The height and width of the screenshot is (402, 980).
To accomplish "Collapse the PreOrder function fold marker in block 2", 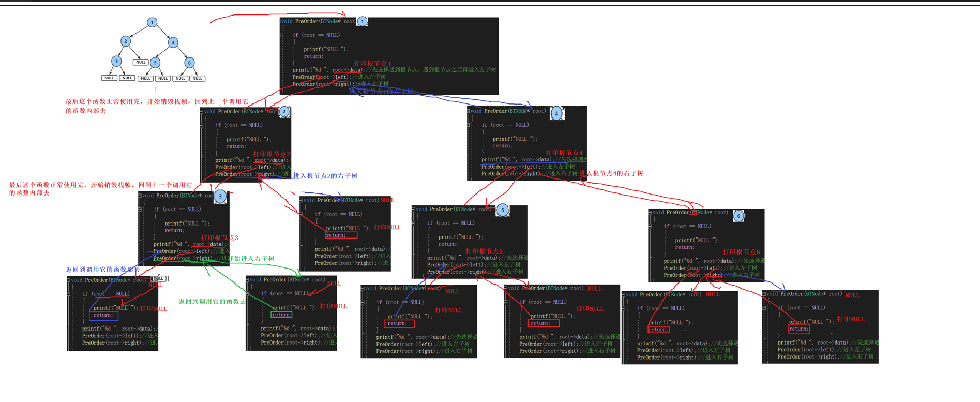I will point(202,111).
